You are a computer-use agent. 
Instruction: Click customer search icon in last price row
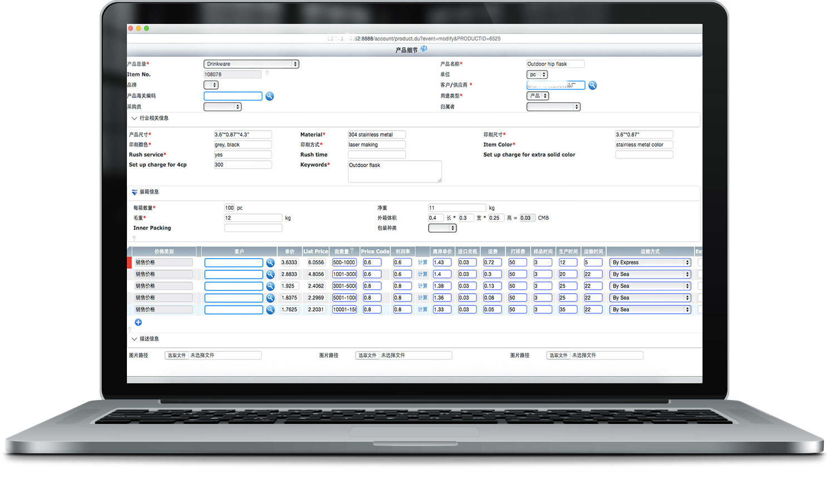pyautogui.click(x=270, y=310)
